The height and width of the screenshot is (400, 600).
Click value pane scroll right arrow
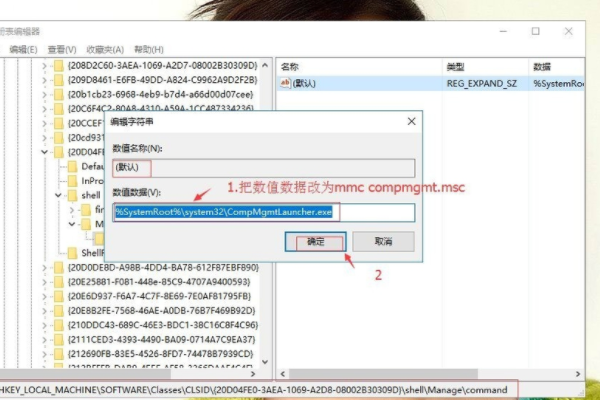coord(578,374)
